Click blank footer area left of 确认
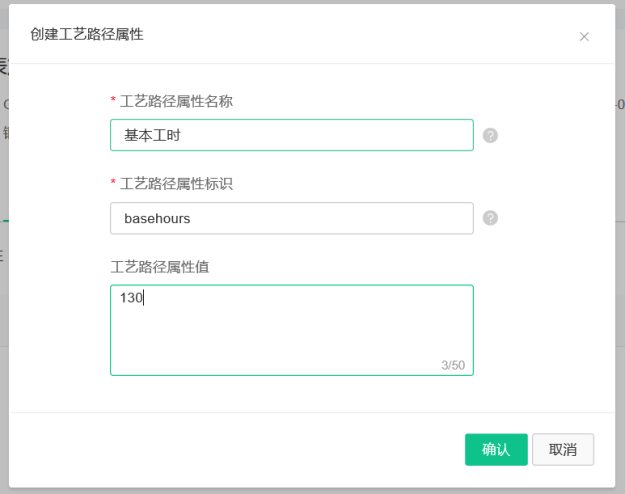The width and height of the screenshot is (625, 494). (x=239, y=449)
